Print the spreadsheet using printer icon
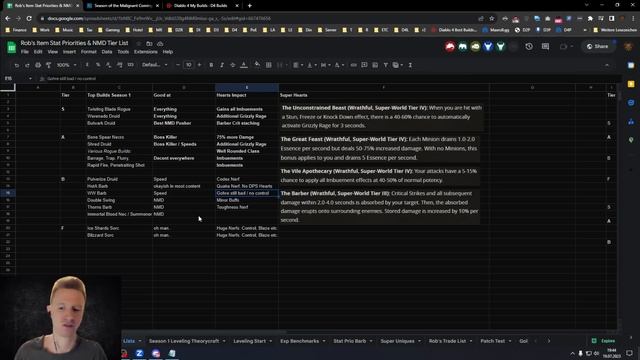Screen dimensions: 640x360 pyautogui.click(x=38, y=65)
